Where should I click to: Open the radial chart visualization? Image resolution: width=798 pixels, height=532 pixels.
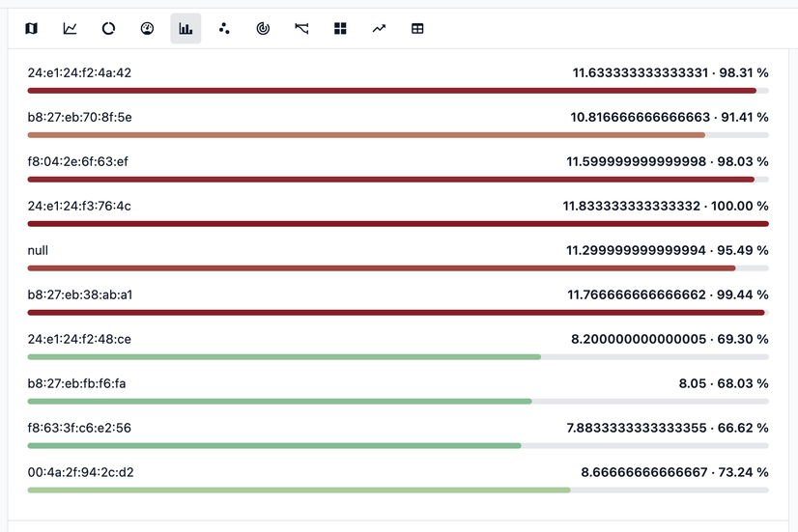tap(263, 29)
